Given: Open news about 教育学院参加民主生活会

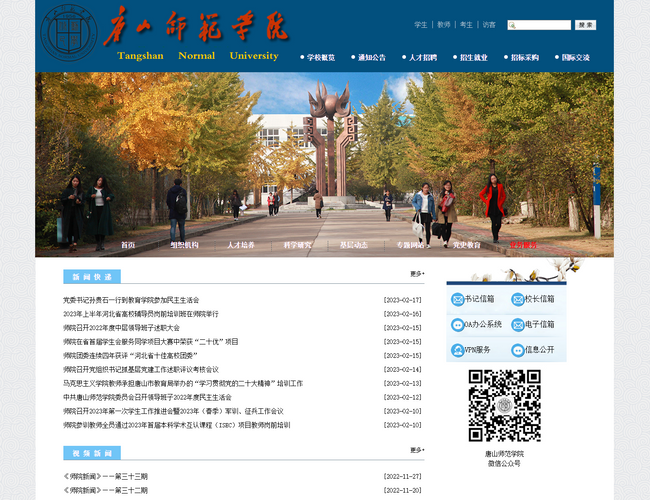Looking at the screenshot, I should pos(131,300).
